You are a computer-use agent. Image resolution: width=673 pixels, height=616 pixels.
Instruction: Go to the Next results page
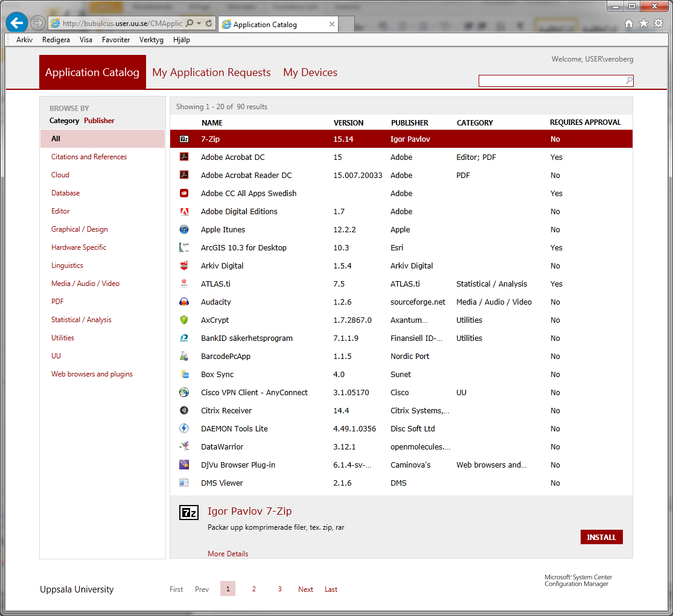305,589
